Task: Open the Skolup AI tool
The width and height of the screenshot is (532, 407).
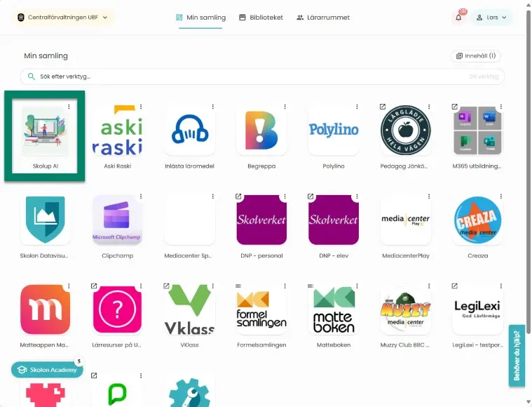Action: (x=45, y=131)
